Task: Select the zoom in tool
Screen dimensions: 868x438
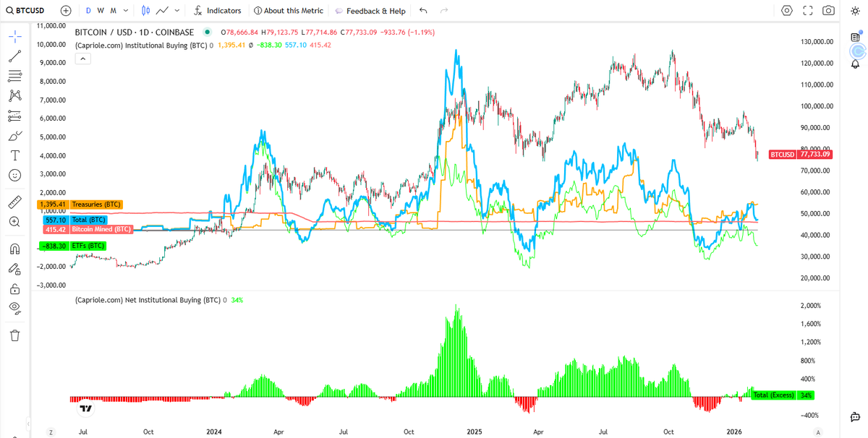Action: click(x=14, y=222)
